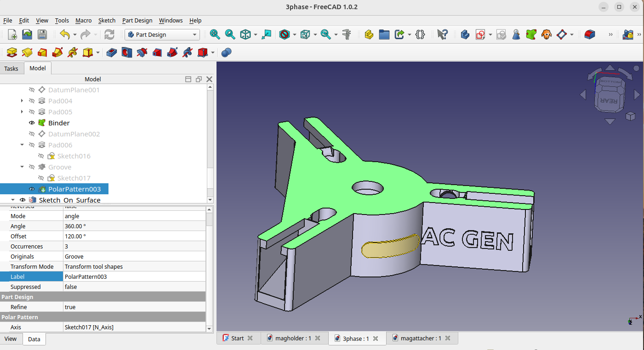Click Fit All zoom icon
644x350 pixels.
click(x=215, y=34)
